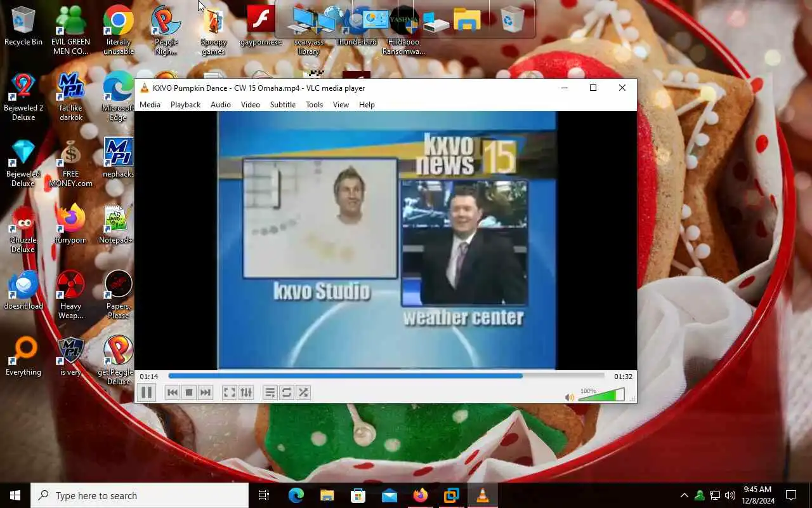Launch Microsoft Edge from the taskbar

(x=296, y=495)
